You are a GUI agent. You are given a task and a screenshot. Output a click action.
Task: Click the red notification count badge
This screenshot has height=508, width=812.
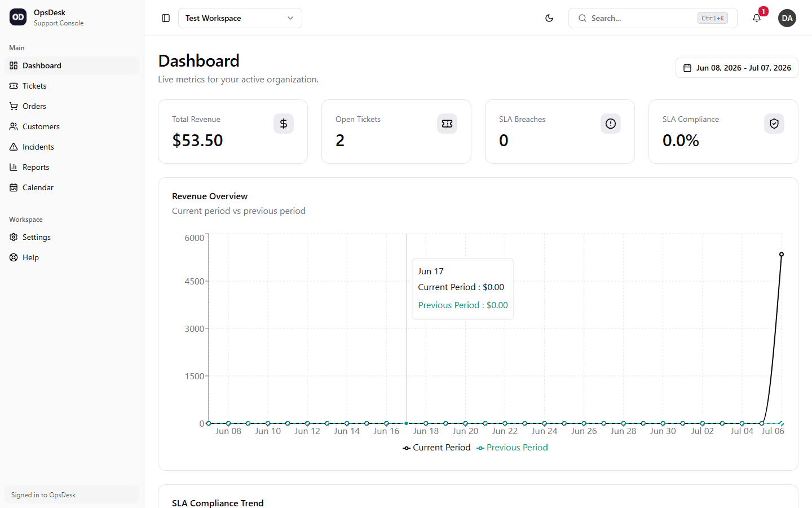764,11
